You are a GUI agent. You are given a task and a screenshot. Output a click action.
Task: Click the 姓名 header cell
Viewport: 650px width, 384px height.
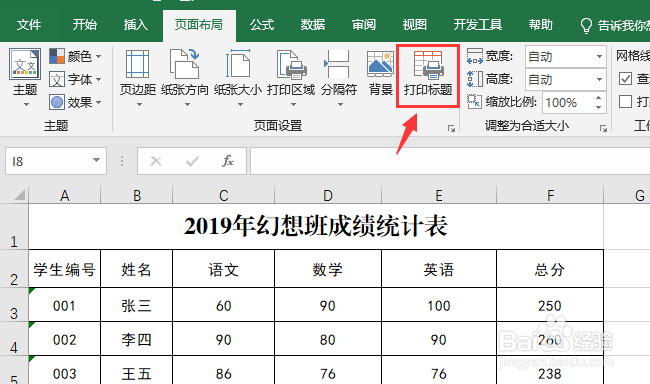136,269
